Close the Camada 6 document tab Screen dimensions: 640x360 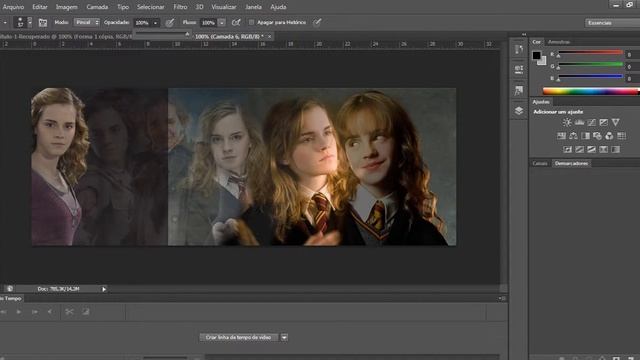coord(269,36)
